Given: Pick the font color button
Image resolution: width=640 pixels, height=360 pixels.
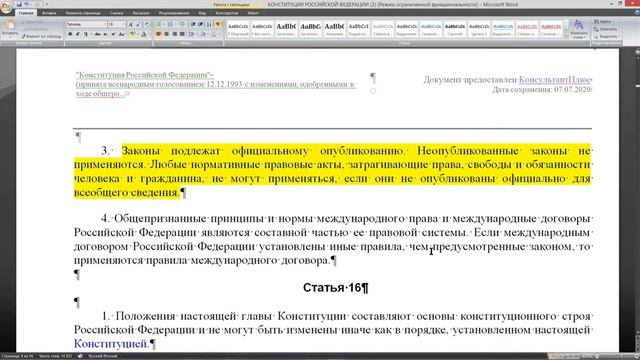Looking at the screenshot, I should [x=143, y=34].
